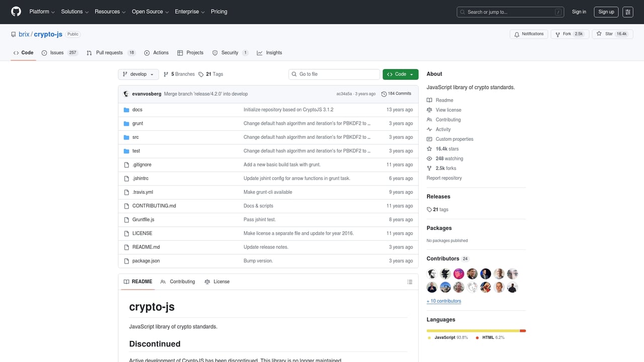Open the green Code dropdown
644x362 pixels.
[400, 74]
